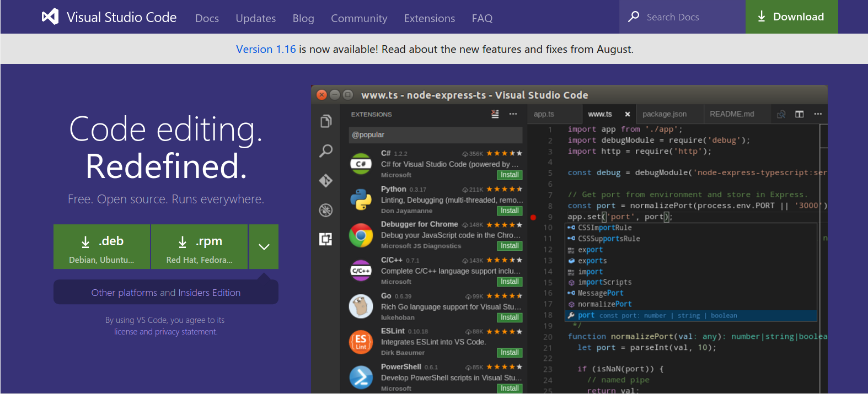Click the Search magnifier in activity bar
The height and width of the screenshot is (394, 868).
[326, 150]
